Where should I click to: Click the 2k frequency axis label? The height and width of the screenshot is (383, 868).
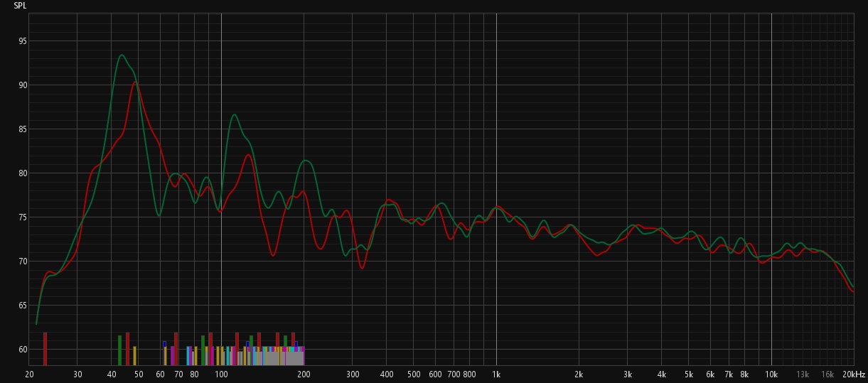tap(579, 374)
